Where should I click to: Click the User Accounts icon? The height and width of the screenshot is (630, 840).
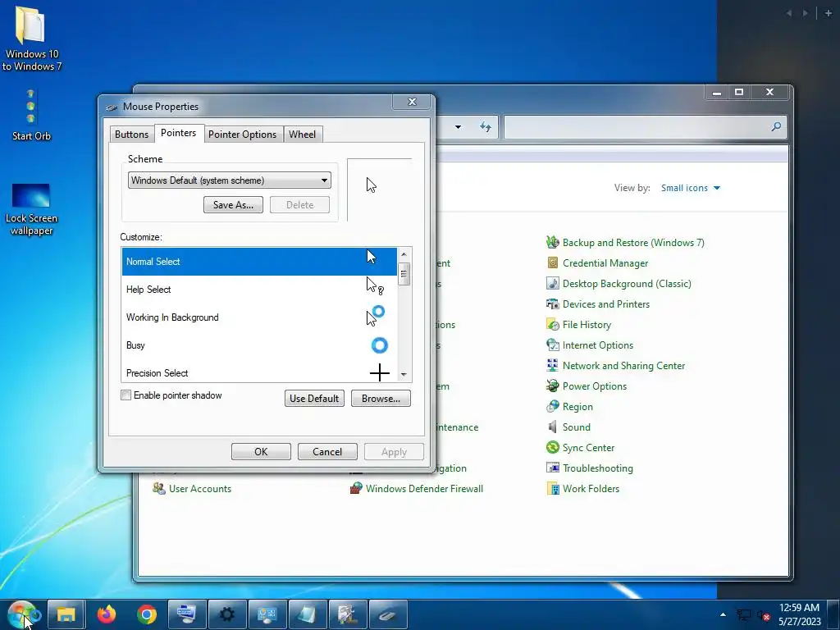(158, 489)
